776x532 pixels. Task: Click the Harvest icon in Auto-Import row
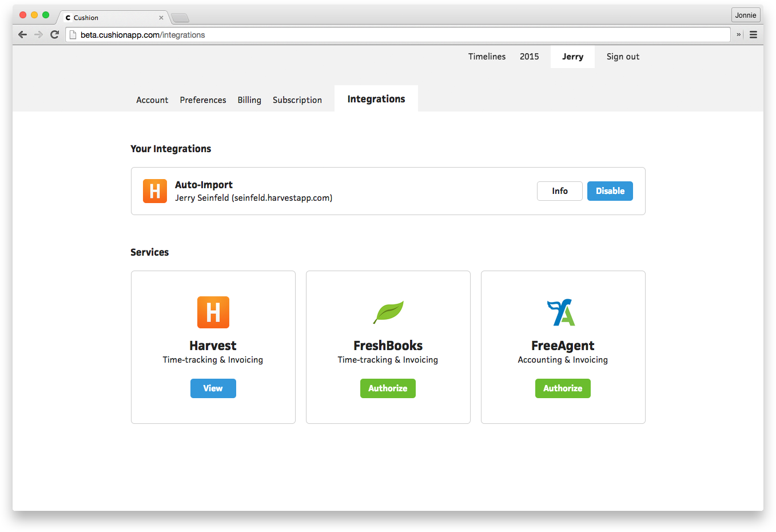click(155, 191)
